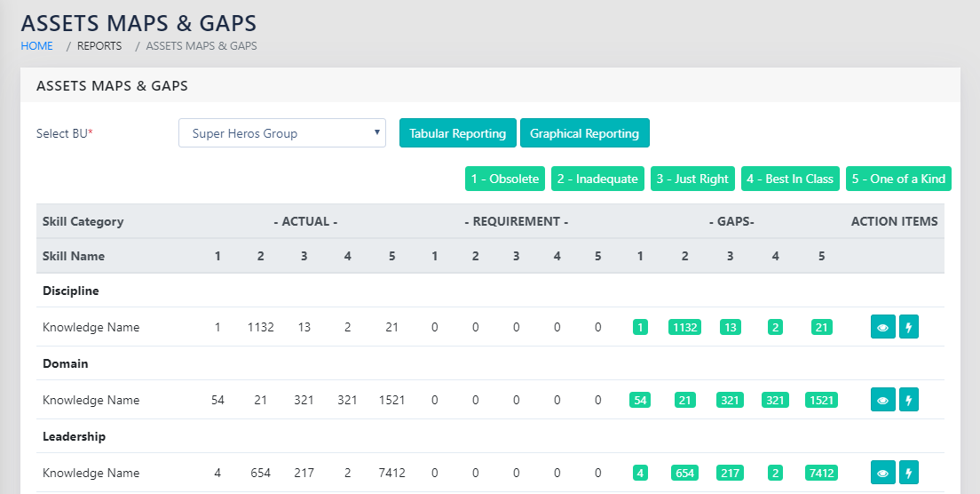Click the lightning action icon in Domain row
The height and width of the screenshot is (494, 980).
tap(908, 400)
